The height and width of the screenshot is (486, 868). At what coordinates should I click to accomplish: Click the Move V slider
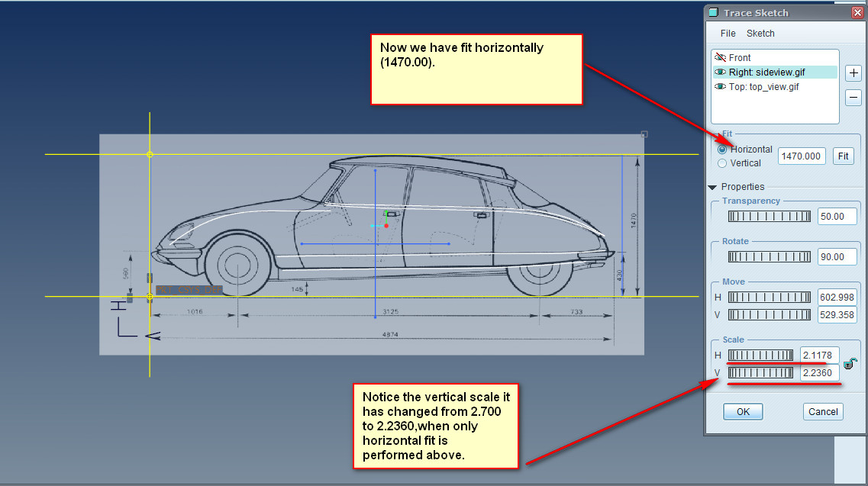click(769, 315)
